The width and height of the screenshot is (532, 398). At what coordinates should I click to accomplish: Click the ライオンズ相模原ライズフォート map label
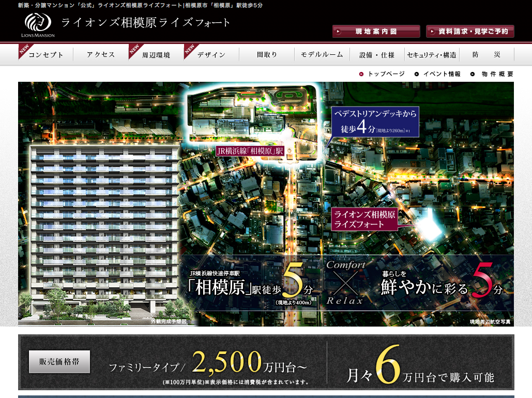364,219
